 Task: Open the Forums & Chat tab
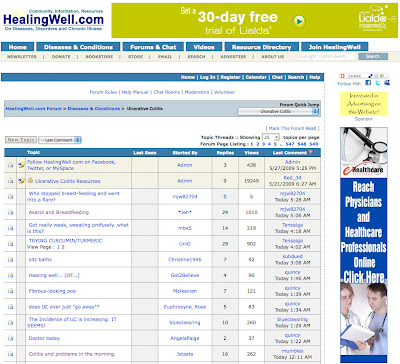point(153,47)
